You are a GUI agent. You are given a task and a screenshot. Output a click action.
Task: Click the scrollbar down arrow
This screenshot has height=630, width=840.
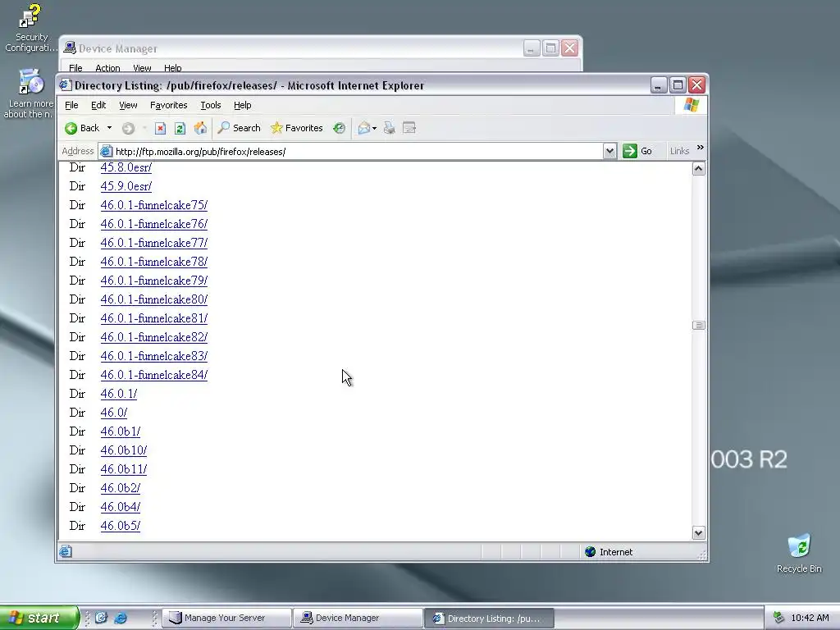click(x=698, y=533)
